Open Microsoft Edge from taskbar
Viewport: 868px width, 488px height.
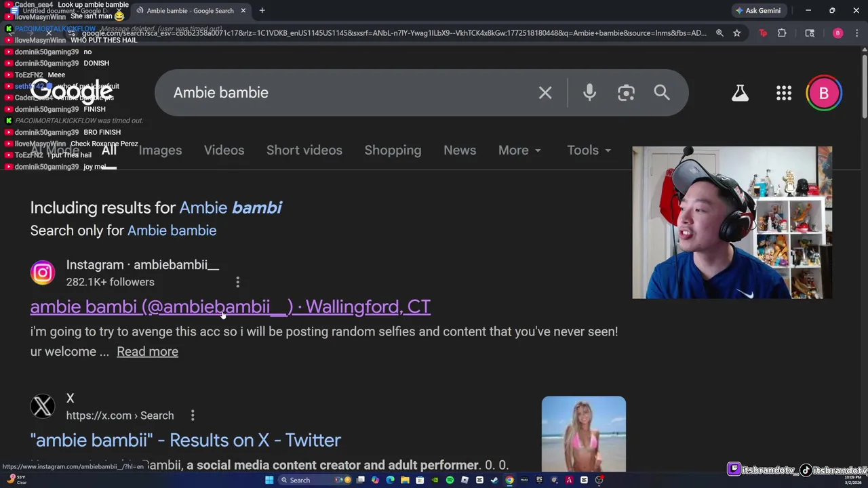pos(390,480)
